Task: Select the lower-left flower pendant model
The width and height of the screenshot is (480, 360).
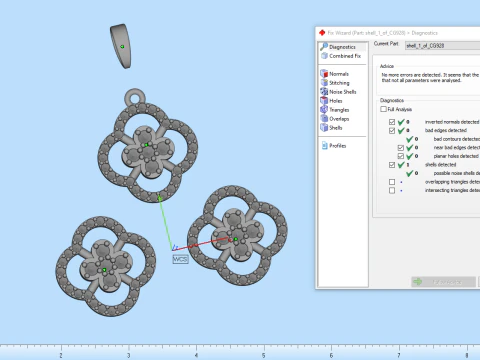Action: point(106,266)
